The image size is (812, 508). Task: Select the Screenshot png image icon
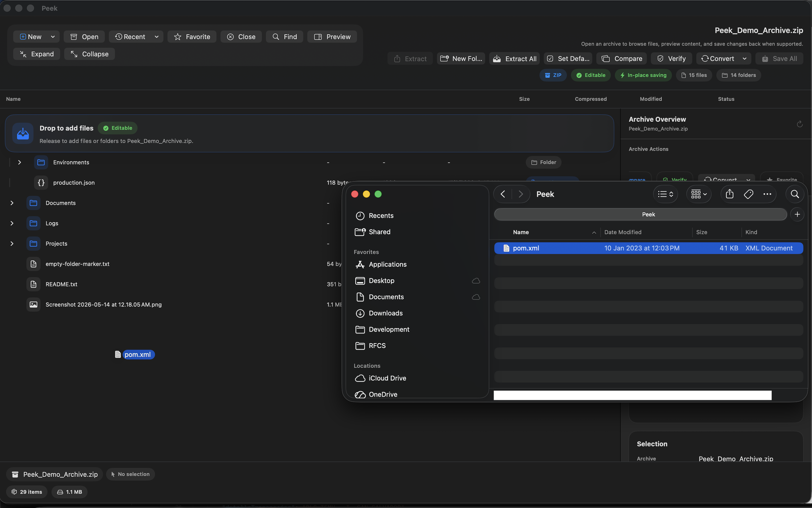(x=33, y=305)
